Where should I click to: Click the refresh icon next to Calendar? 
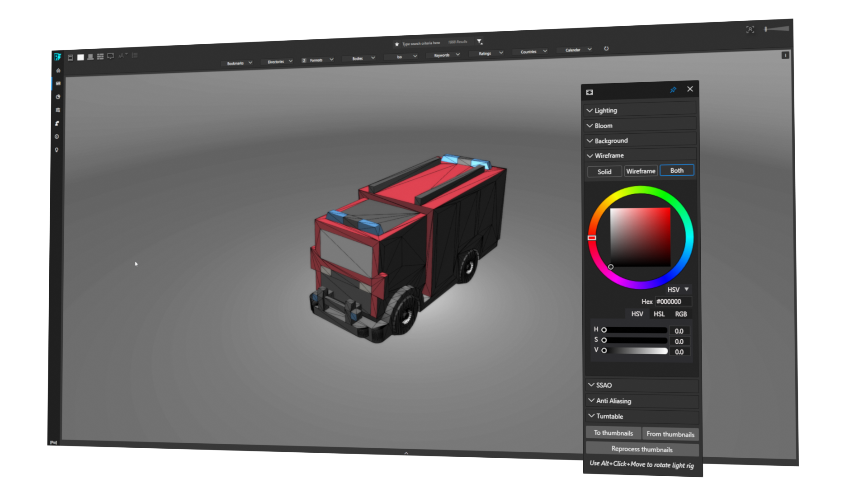pyautogui.click(x=606, y=48)
